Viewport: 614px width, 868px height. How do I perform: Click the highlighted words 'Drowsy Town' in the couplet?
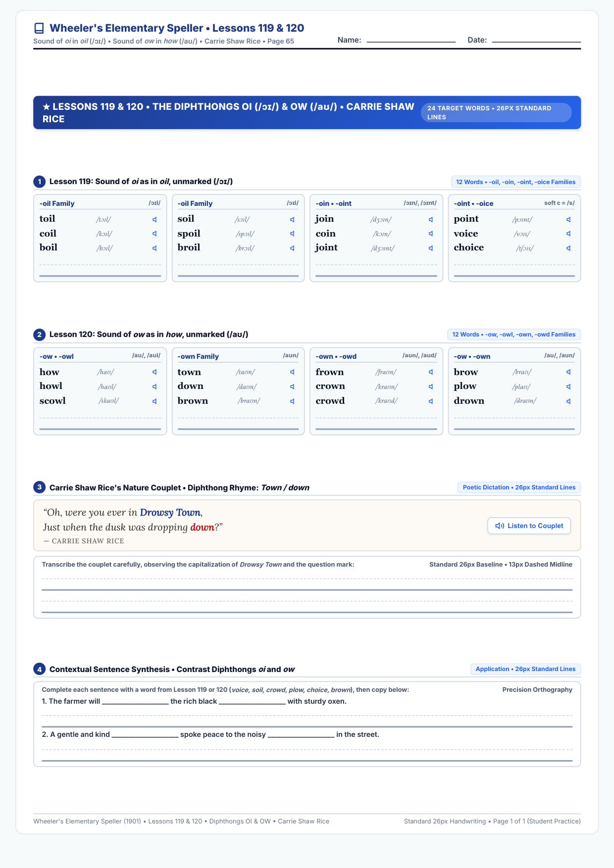(170, 513)
